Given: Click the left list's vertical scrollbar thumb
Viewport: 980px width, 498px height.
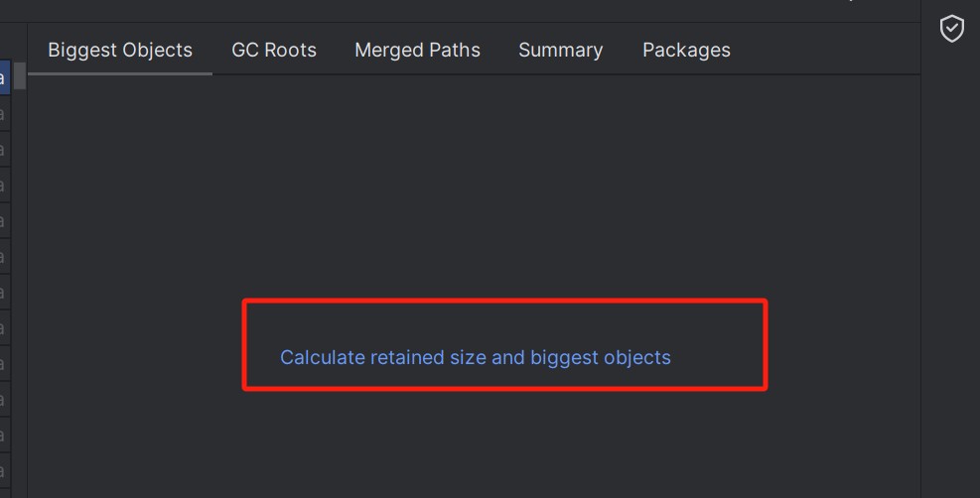Looking at the screenshot, I should (x=20, y=75).
